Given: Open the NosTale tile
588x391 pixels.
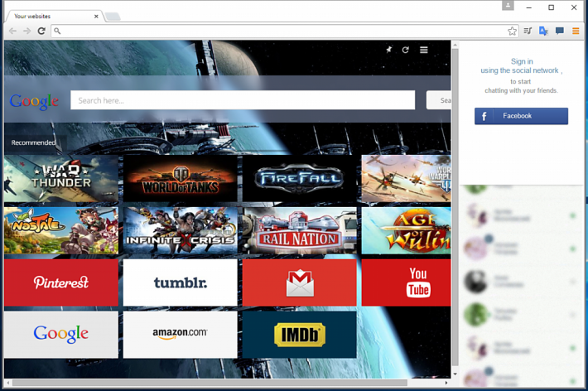Looking at the screenshot, I should click(61, 231).
